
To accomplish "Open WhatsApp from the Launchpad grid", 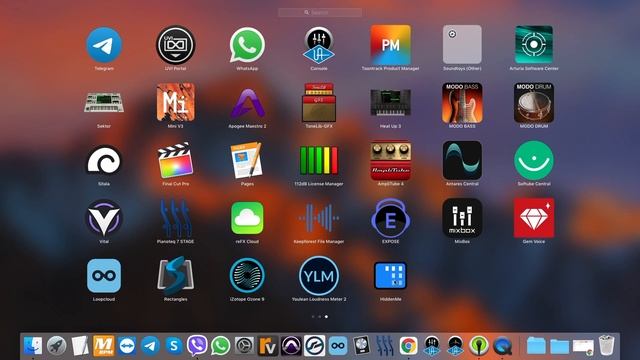I will [247, 45].
